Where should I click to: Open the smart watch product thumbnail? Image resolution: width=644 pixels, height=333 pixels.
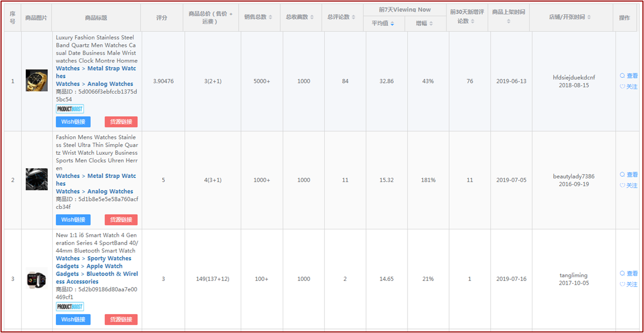point(36,279)
